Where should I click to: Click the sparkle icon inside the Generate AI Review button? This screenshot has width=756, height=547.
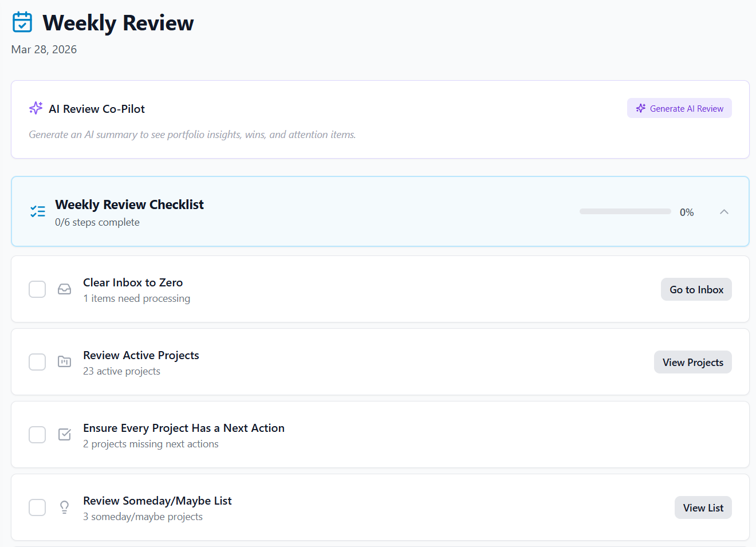[x=640, y=108]
